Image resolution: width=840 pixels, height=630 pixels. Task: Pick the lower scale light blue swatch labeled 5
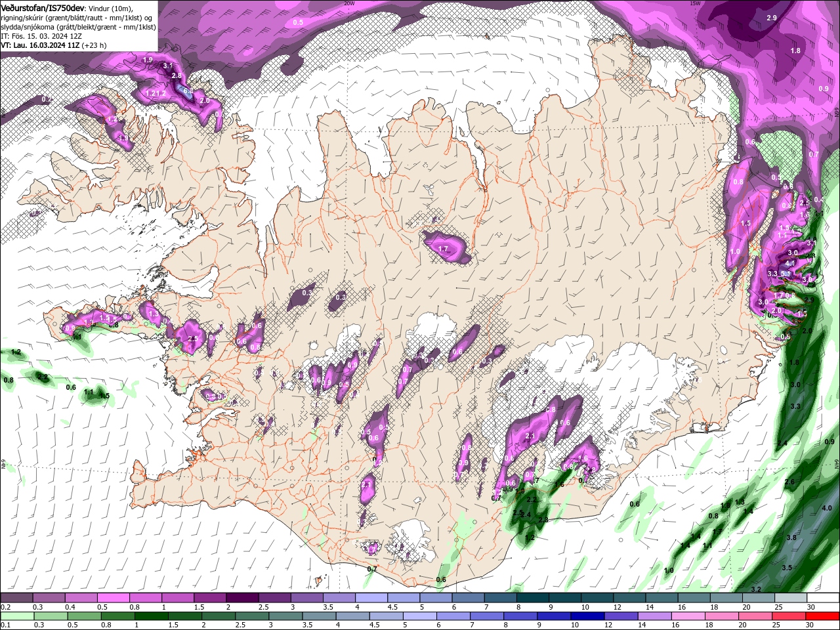tap(421, 616)
